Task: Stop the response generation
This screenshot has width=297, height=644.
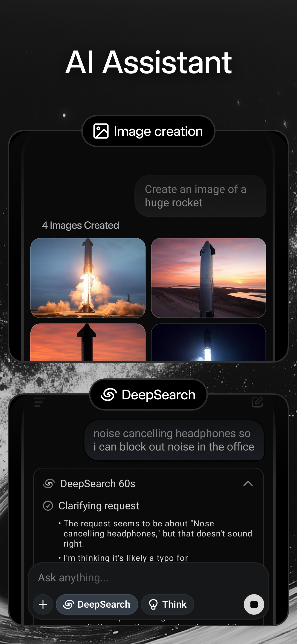Action: (x=254, y=604)
